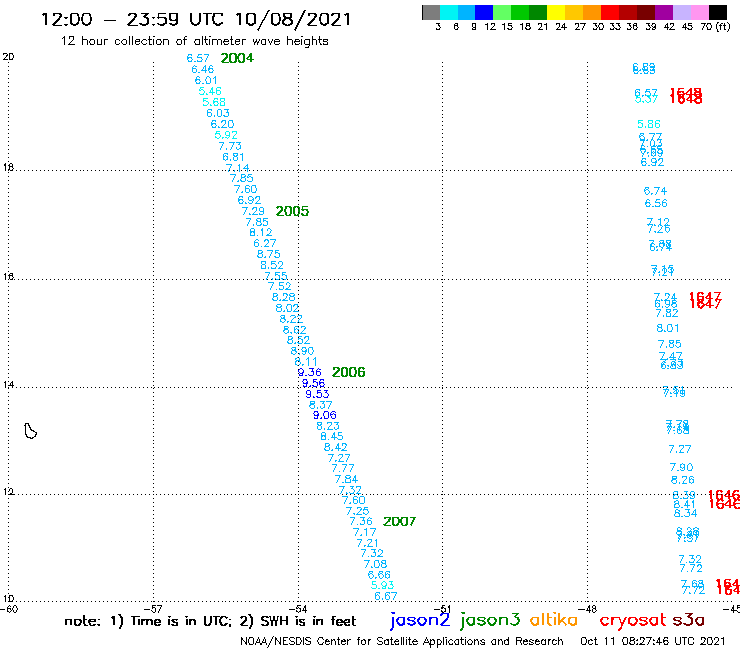Click the cryosat satellite label
740x650 pixels.
(633, 621)
